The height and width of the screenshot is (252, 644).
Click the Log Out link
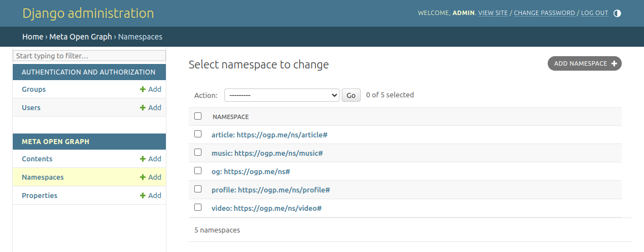click(x=594, y=13)
